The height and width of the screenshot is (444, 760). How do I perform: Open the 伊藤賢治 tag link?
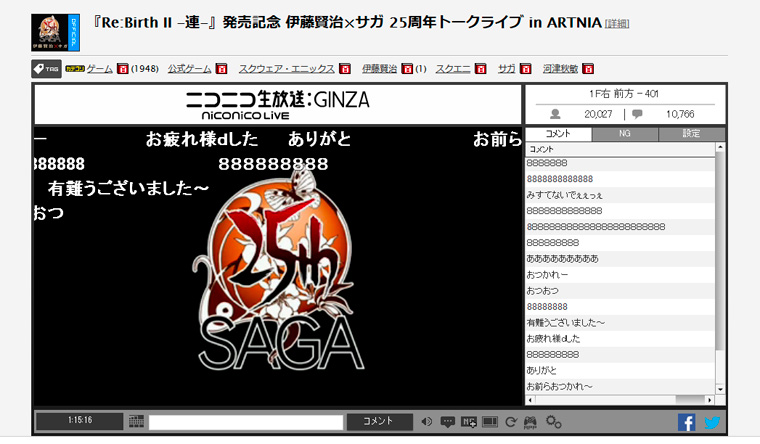point(380,69)
